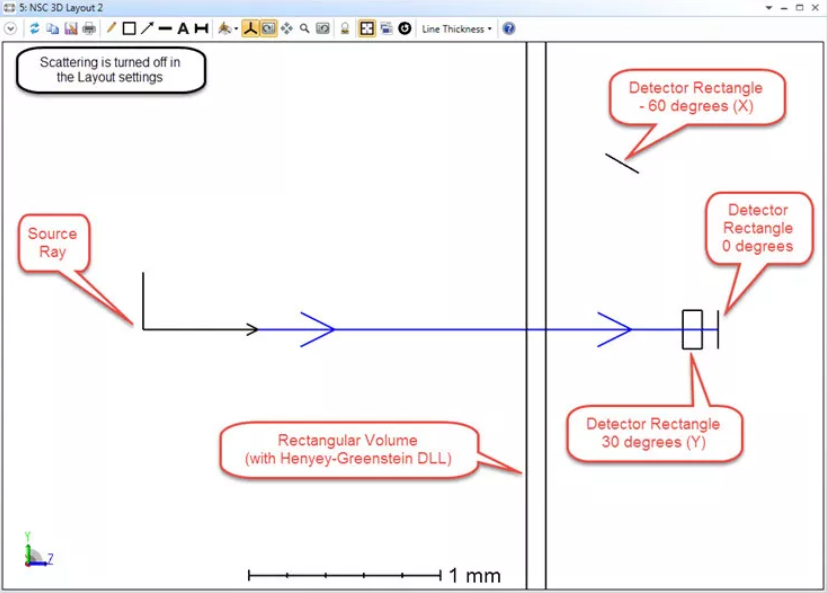Select the text annotation 'A' tool
The height and width of the screenshot is (593, 827).
point(183,29)
